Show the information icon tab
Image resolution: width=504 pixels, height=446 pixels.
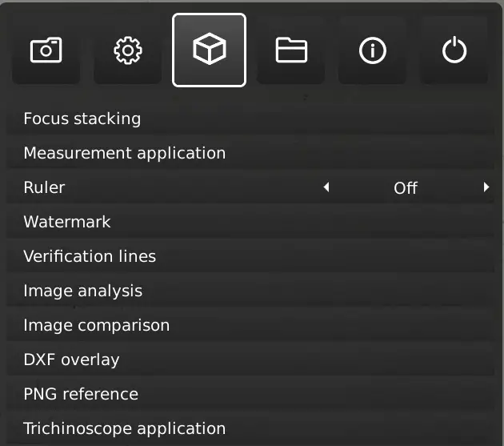pyautogui.click(x=372, y=50)
